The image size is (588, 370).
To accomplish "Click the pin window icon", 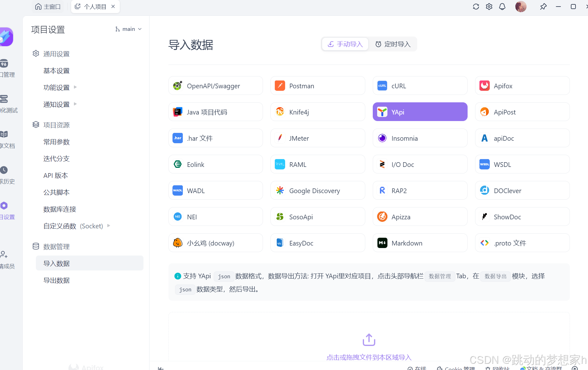I will 543,7.
